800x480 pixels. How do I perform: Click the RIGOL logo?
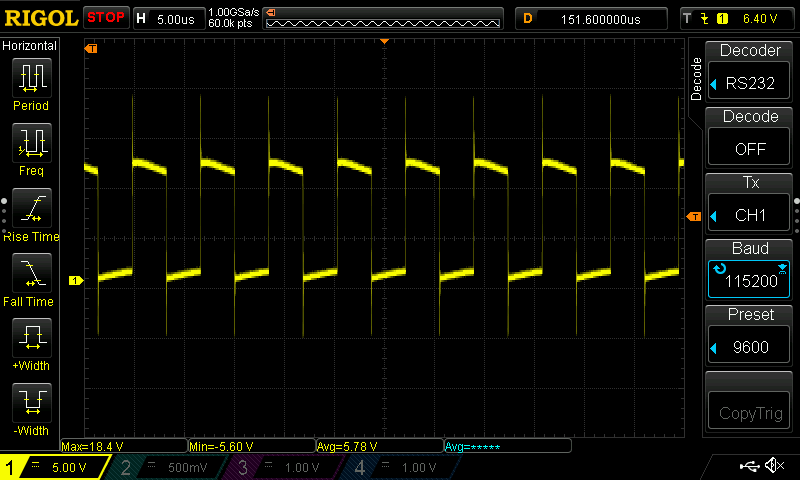[x=41, y=18]
